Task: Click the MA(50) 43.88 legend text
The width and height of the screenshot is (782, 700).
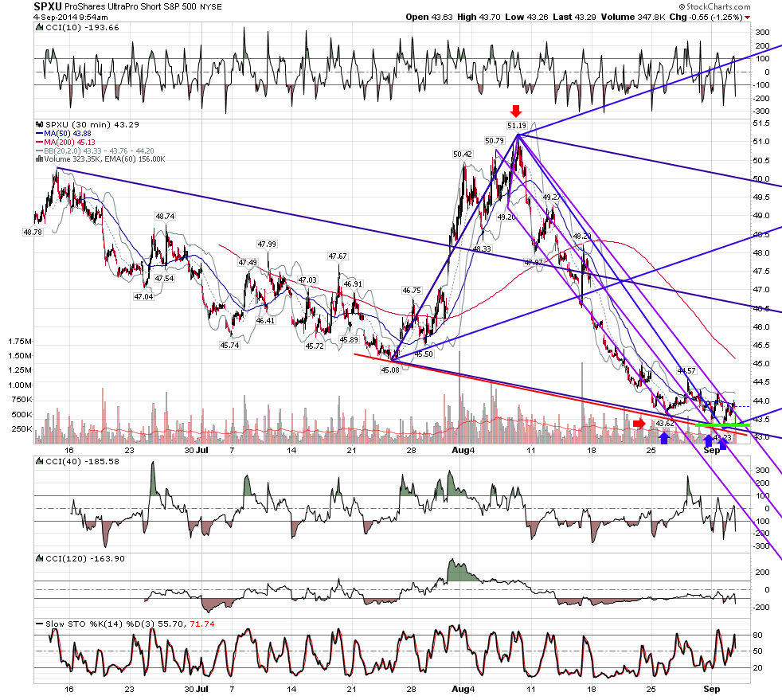Action: point(68,134)
